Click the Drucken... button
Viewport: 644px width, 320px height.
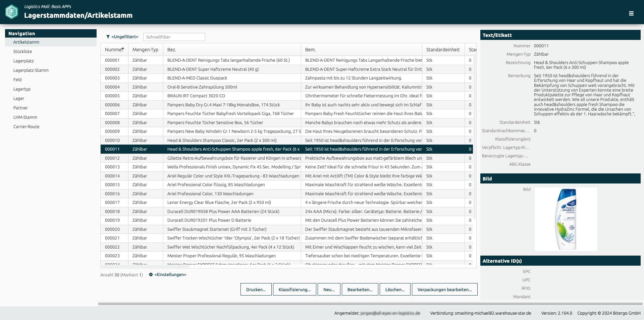256,289
